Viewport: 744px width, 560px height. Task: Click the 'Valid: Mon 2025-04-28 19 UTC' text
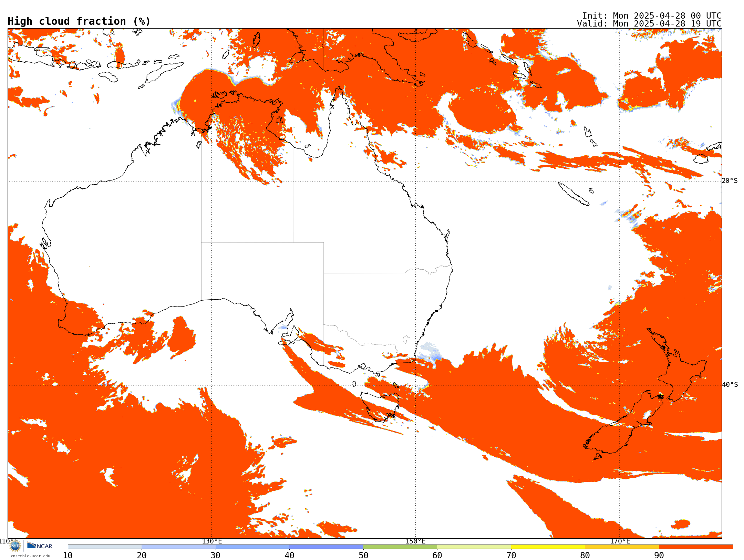pyautogui.click(x=649, y=24)
